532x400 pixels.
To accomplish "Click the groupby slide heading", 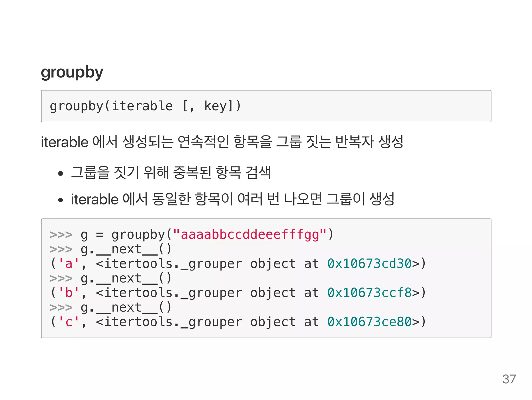I will coord(72,73).
